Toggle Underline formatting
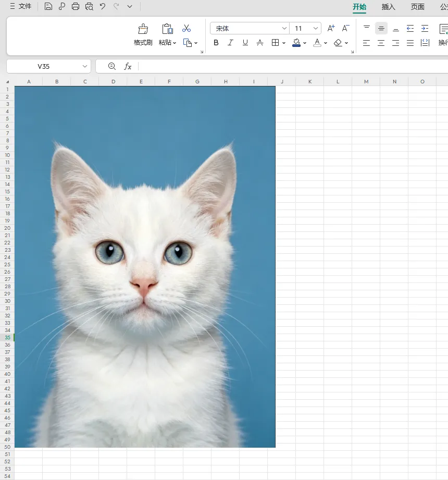 tap(245, 43)
